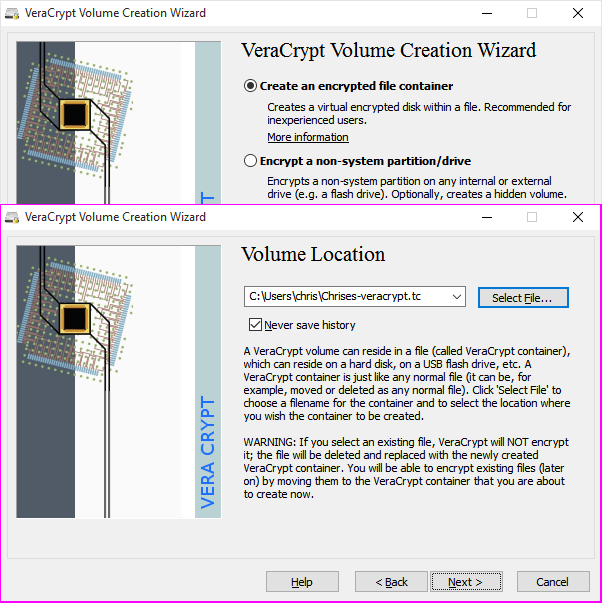
Task: Expand the volume path dropdown arrow
Action: click(x=457, y=297)
